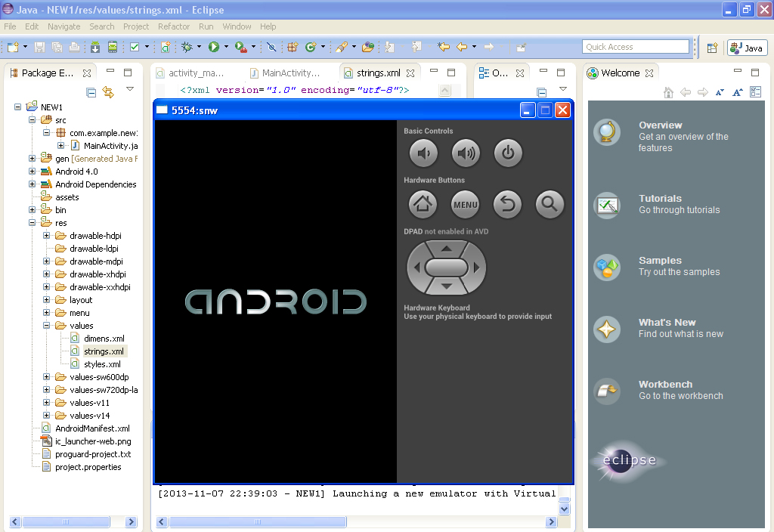Click the Welcome Reduce font size icon
The image size is (774, 532).
tap(720, 92)
